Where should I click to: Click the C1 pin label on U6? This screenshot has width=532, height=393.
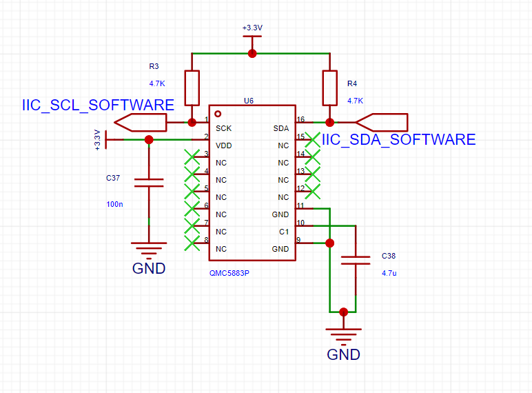[284, 232]
